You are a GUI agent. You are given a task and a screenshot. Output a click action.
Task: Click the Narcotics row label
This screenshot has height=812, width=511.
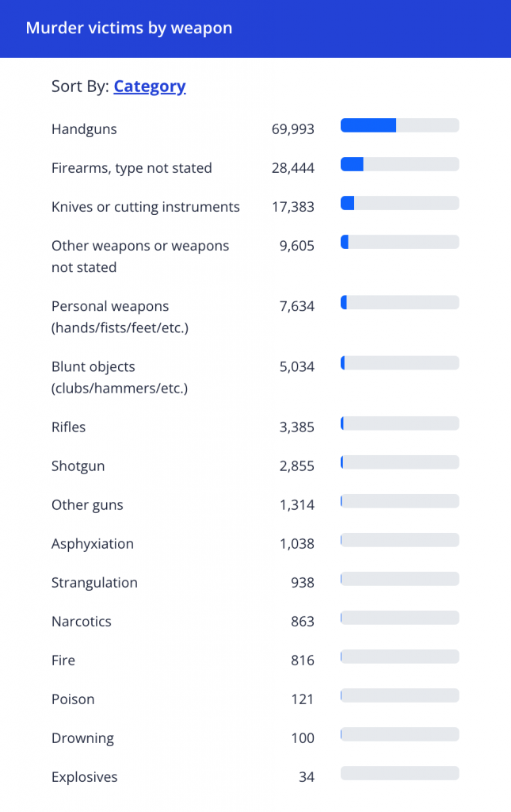tap(81, 622)
